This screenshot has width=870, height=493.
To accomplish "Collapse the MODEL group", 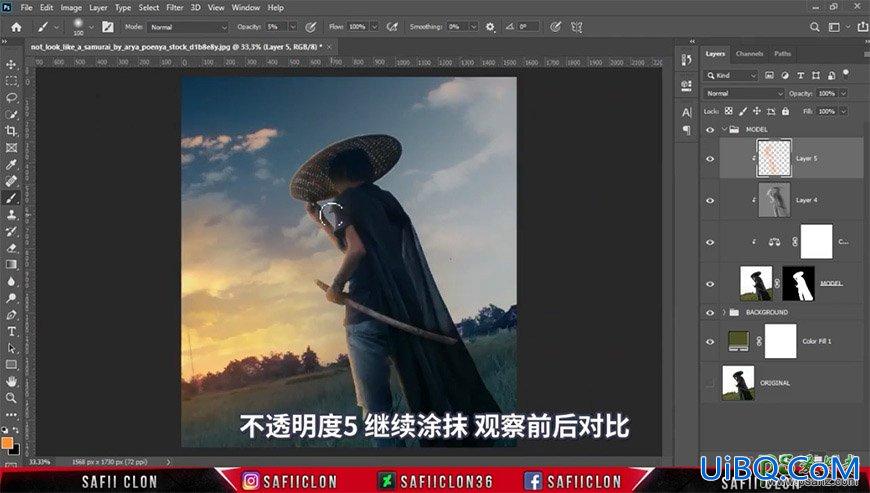I will 724,130.
